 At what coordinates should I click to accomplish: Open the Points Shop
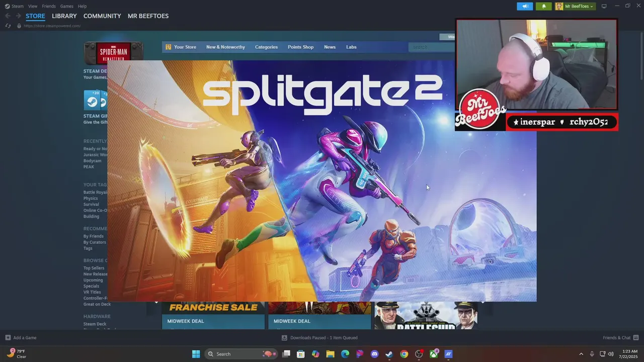pos(300,47)
